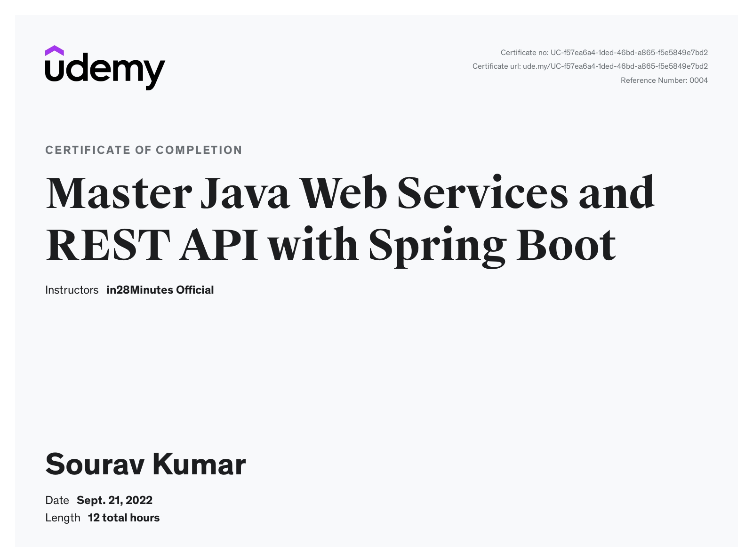Click the word 'Java' in the course title
Viewport: 753px width, 560px height.
[x=245, y=193]
